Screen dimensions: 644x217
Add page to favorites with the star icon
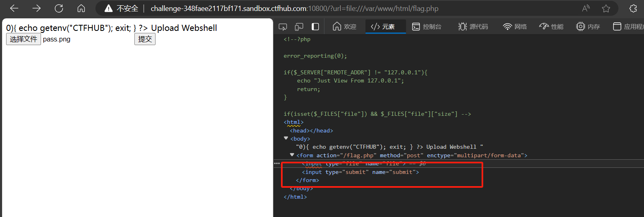point(606,8)
